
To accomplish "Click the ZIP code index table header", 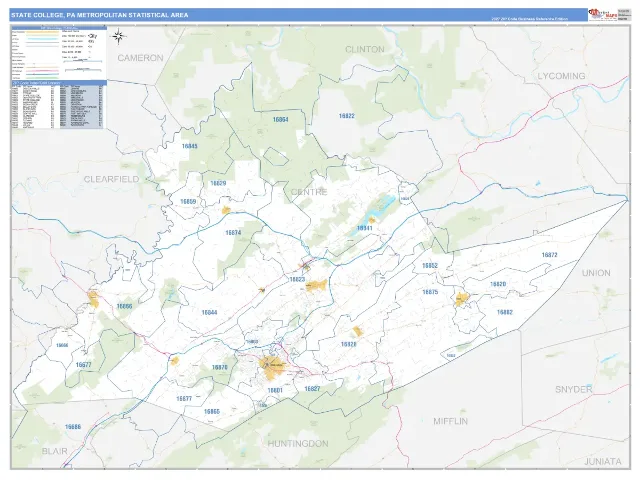I will click(x=59, y=83).
